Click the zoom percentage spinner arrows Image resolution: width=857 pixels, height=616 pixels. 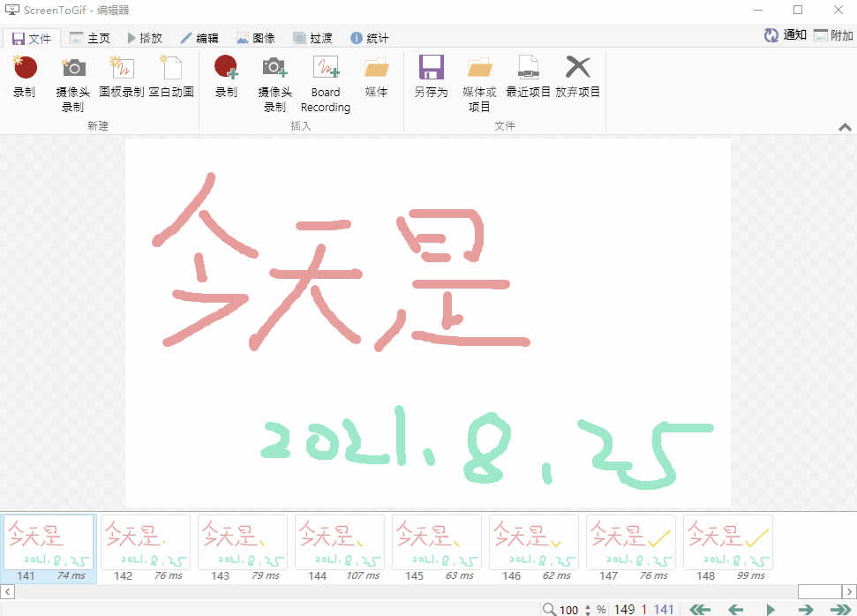588,610
